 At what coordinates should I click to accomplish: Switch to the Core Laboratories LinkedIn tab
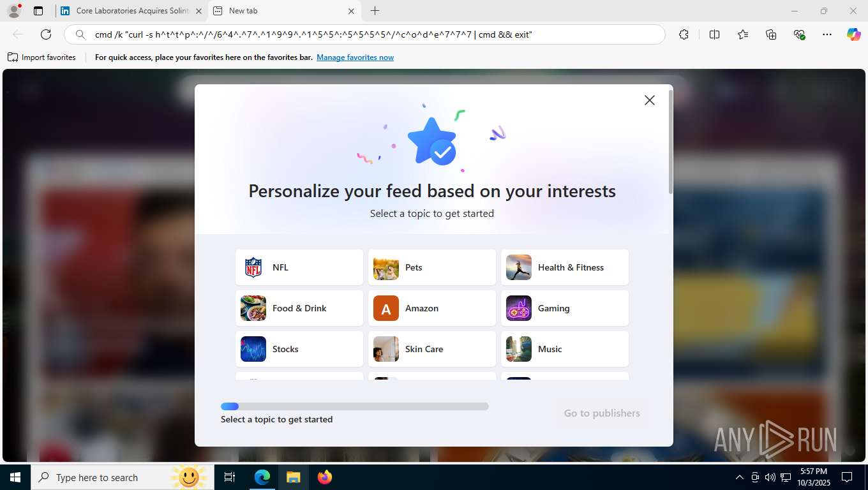[131, 11]
